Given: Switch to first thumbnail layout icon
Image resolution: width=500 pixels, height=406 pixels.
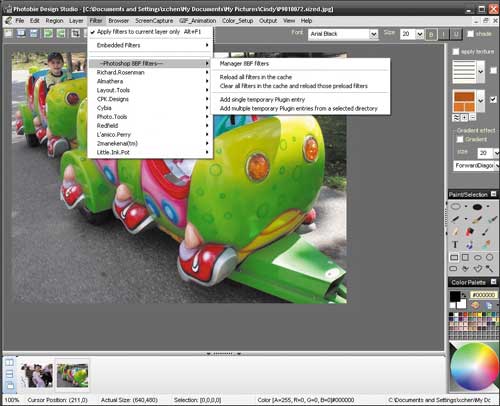Looking at the screenshot, I should click(x=10, y=362).
